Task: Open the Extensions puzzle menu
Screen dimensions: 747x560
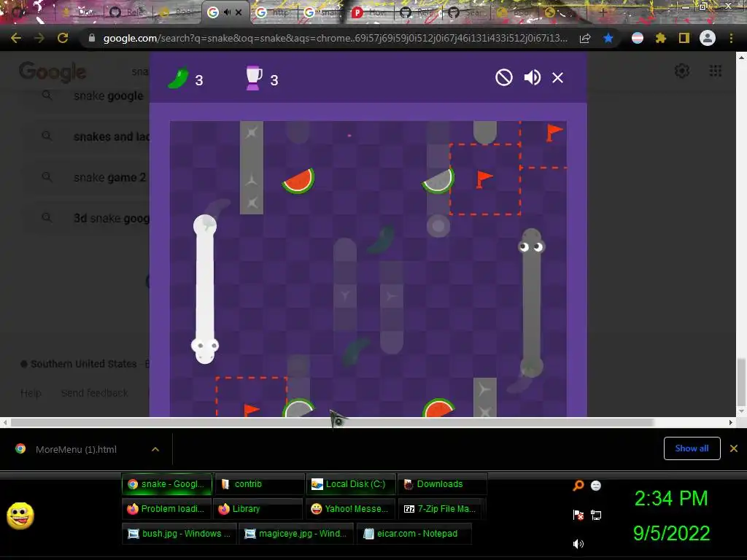Action: click(x=660, y=38)
